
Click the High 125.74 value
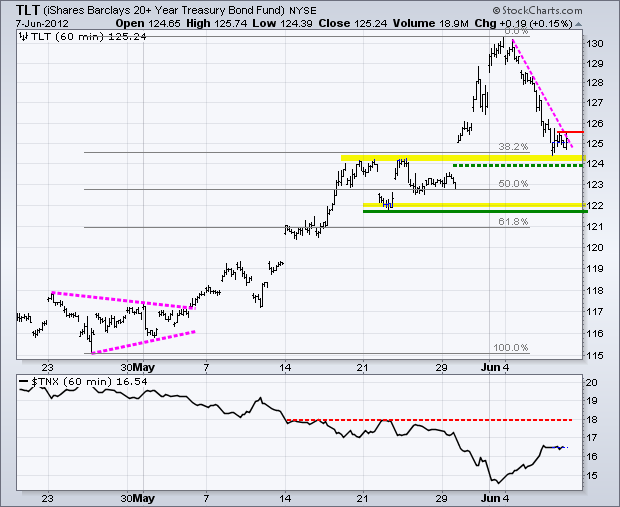tap(217, 24)
